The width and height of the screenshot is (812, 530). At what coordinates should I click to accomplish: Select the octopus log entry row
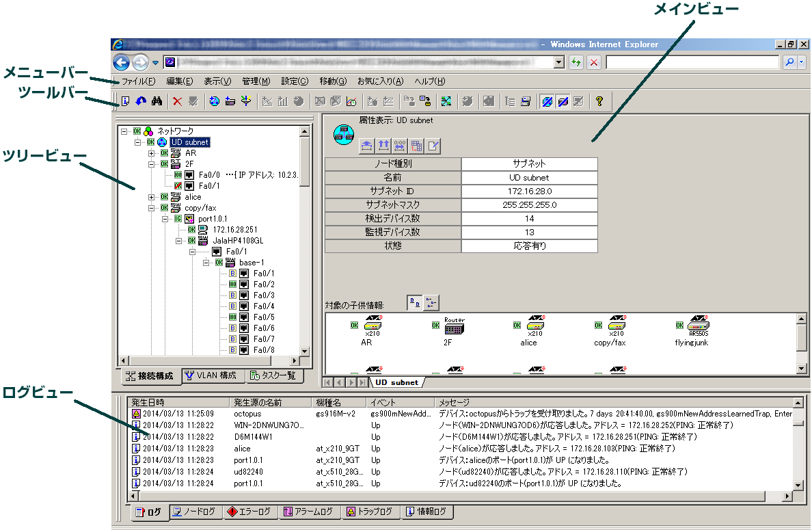click(x=461, y=414)
